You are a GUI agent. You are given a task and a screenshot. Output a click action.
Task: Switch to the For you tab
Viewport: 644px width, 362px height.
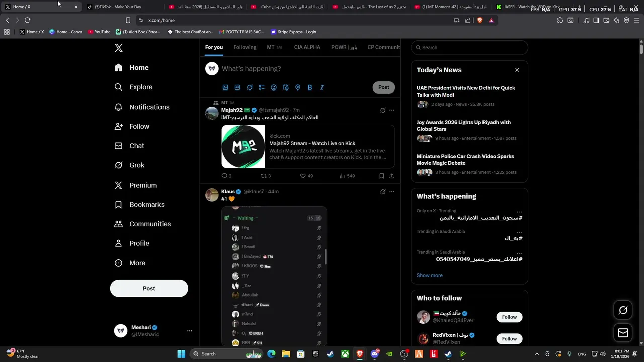[214, 47]
